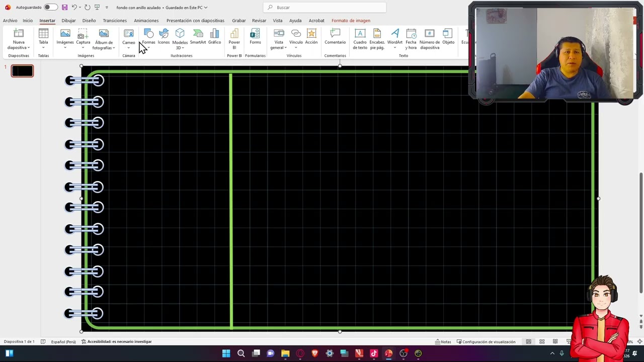Insert a new slide with Nueva diapositiva
The height and width of the screenshot is (362, 644).
tap(19, 39)
